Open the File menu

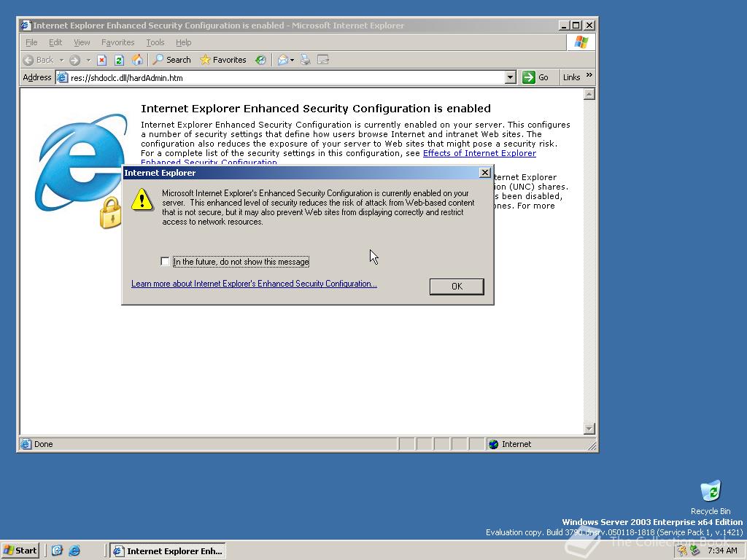tap(31, 42)
